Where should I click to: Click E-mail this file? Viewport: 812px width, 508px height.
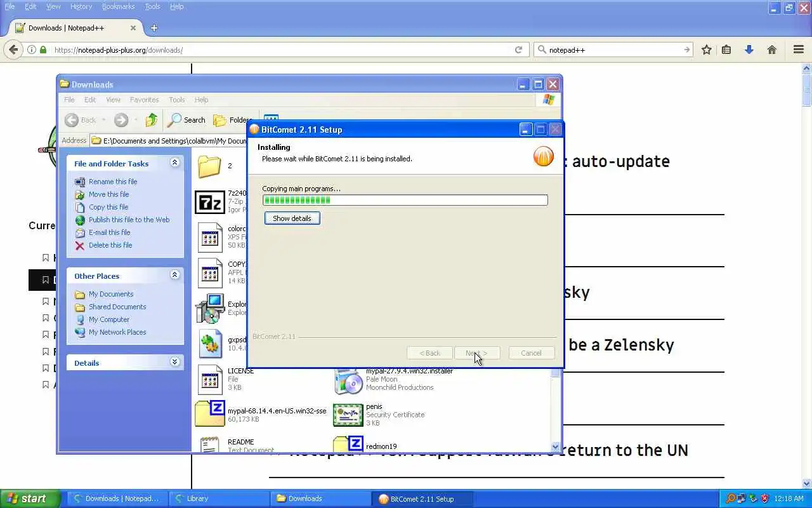[x=109, y=232]
